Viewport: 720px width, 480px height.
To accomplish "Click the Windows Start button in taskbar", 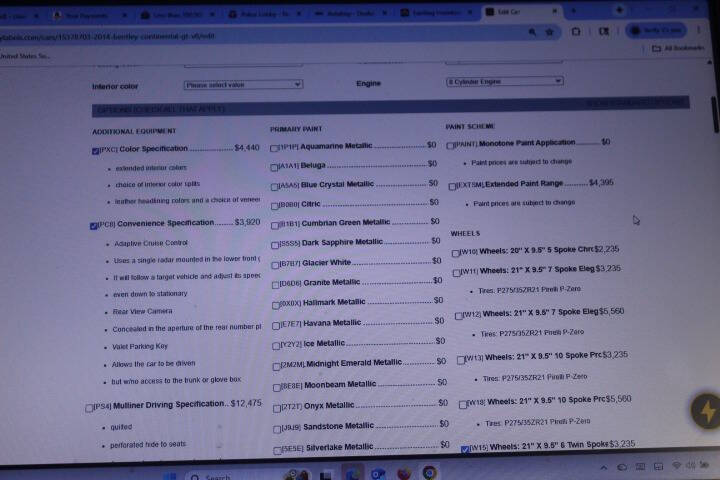I will 167,476.
